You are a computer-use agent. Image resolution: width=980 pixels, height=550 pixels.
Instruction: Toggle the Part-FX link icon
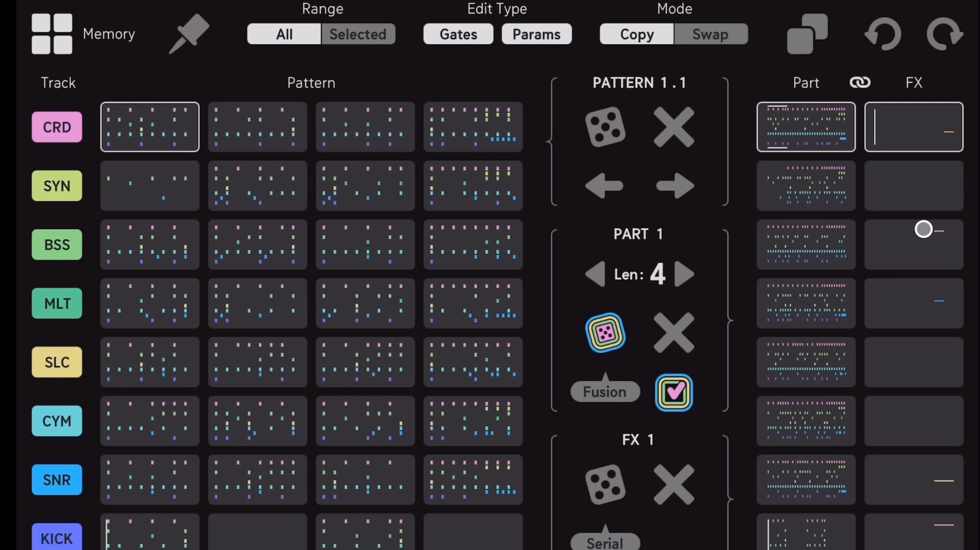(x=860, y=83)
